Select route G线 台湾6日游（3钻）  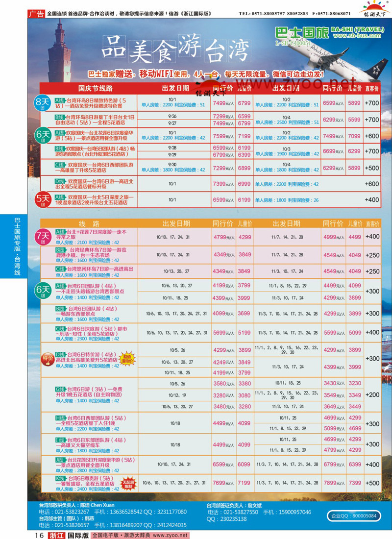pos(89,392)
